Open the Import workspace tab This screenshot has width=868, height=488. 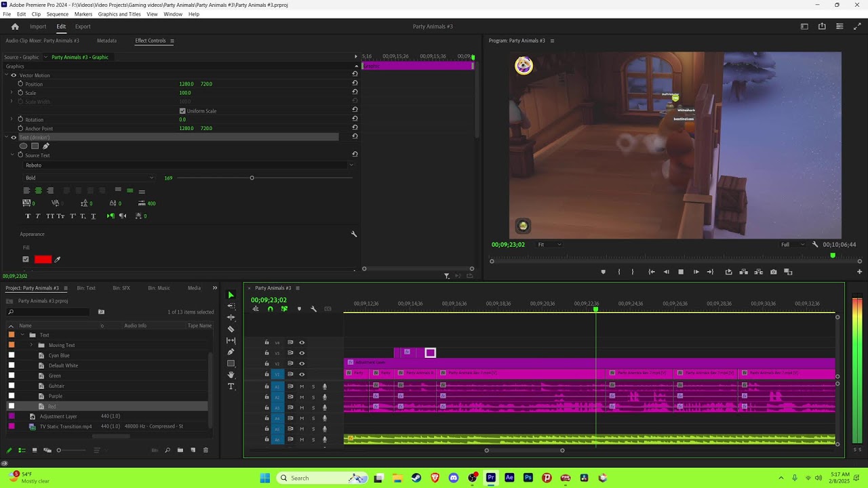pyautogui.click(x=38, y=26)
